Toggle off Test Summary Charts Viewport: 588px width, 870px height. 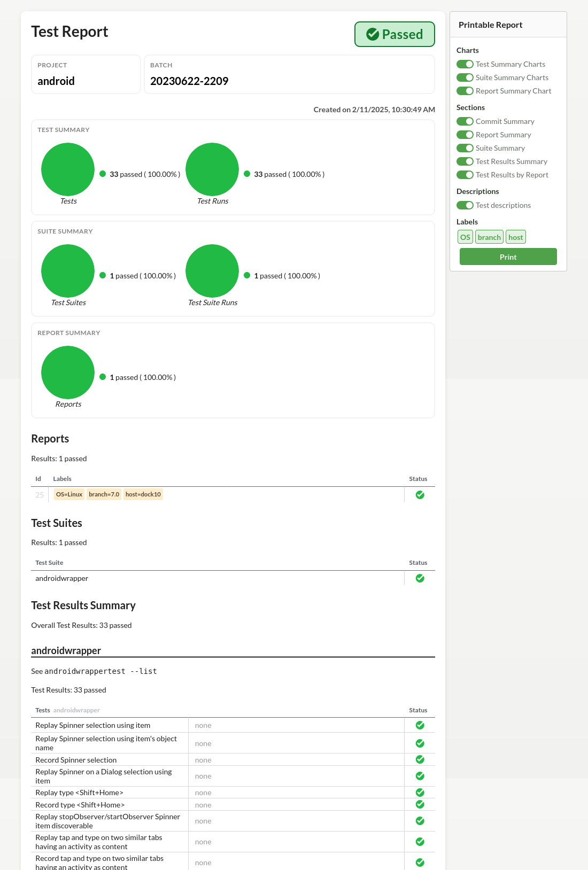(x=465, y=64)
